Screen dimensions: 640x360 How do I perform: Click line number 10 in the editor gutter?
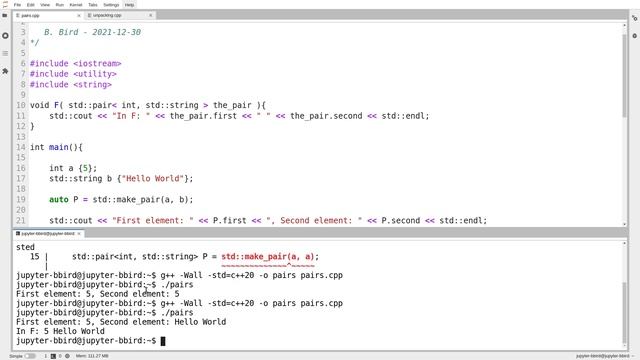click(x=21, y=105)
